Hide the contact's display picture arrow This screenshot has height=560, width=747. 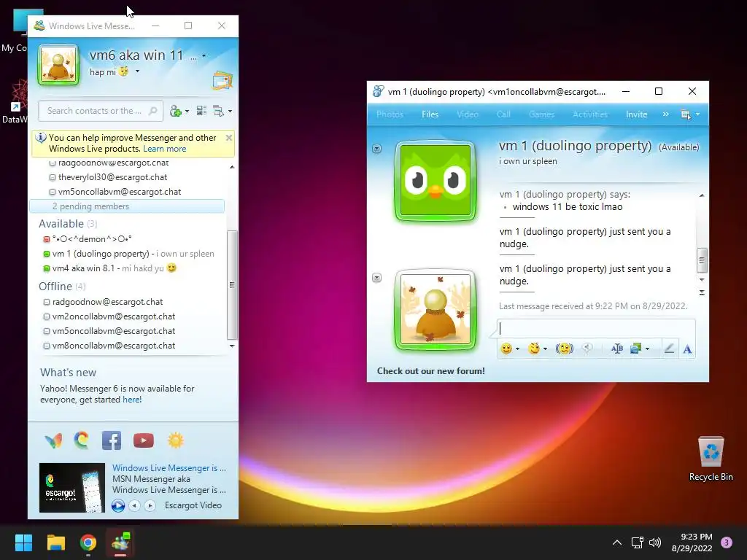click(x=377, y=149)
